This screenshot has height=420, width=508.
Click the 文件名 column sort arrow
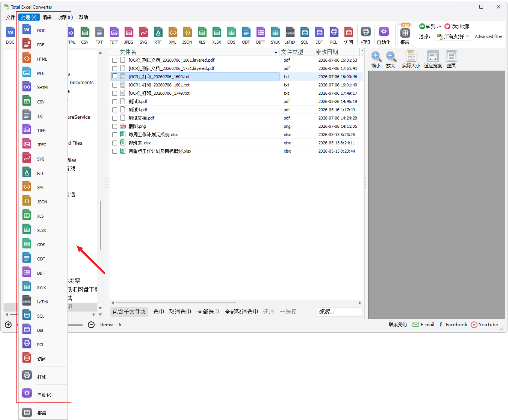(276, 52)
